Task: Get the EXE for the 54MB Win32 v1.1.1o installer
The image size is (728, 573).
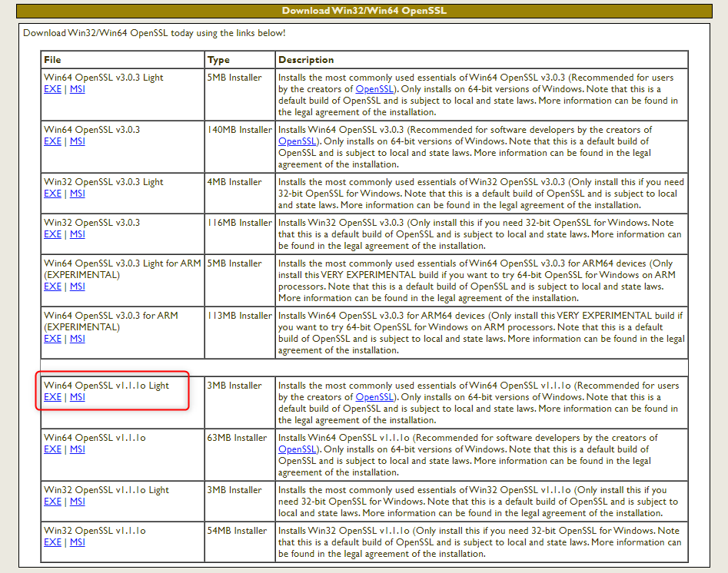Action: 52,542
